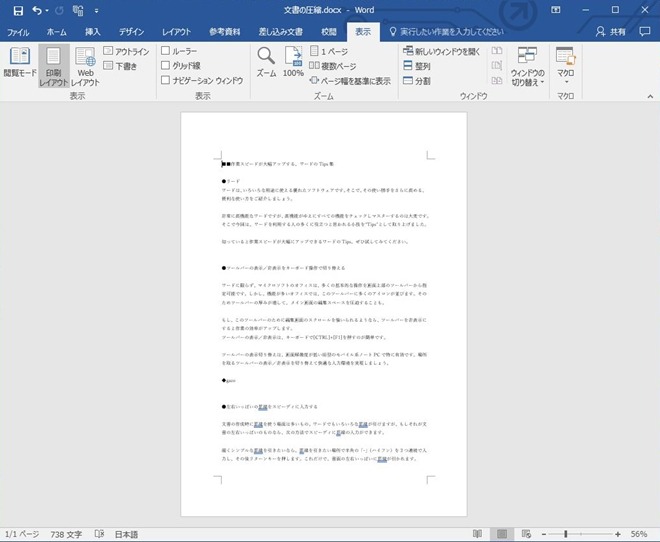
Task: Open the ズーム magnifier dialog
Action: click(265, 62)
